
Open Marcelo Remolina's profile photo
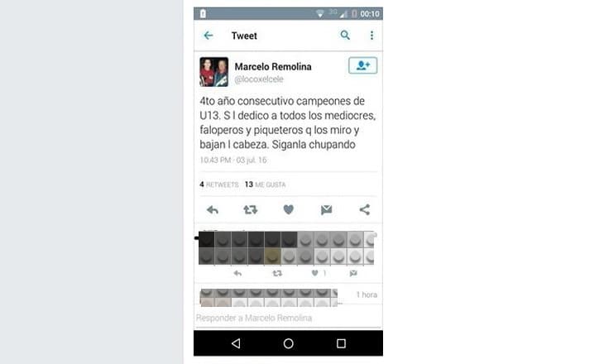[x=213, y=72]
